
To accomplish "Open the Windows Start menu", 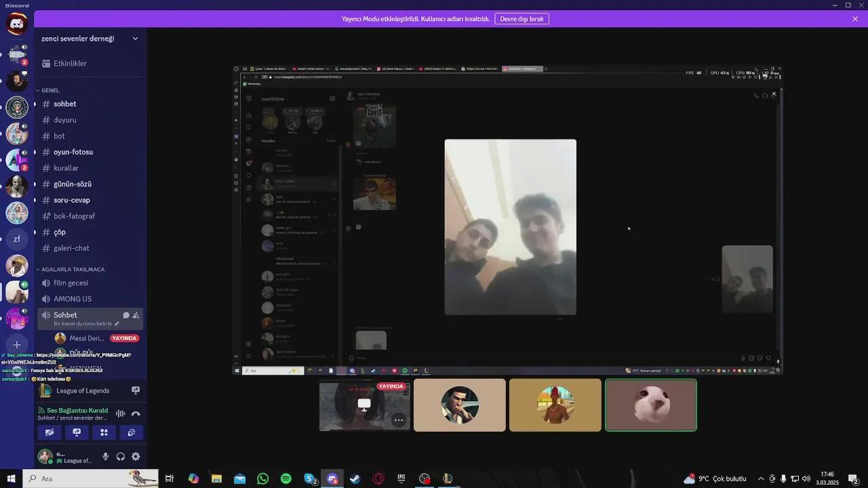I will (11, 479).
